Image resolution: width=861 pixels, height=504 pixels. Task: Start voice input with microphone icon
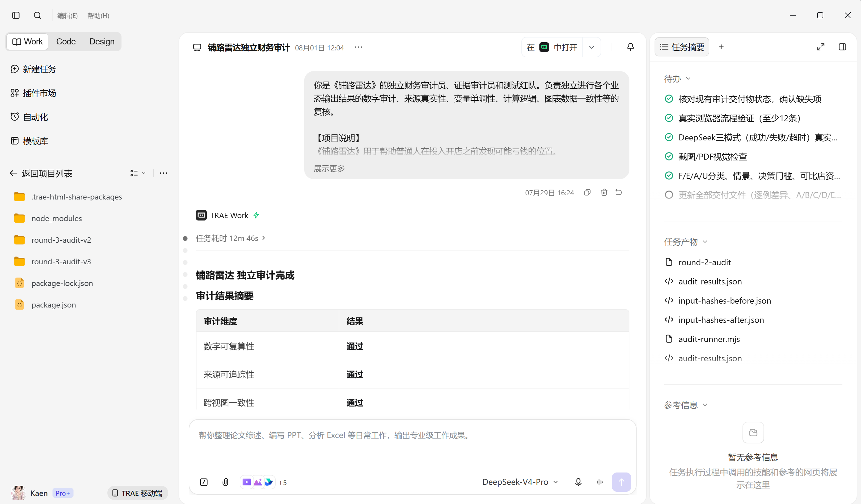pyautogui.click(x=578, y=482)
